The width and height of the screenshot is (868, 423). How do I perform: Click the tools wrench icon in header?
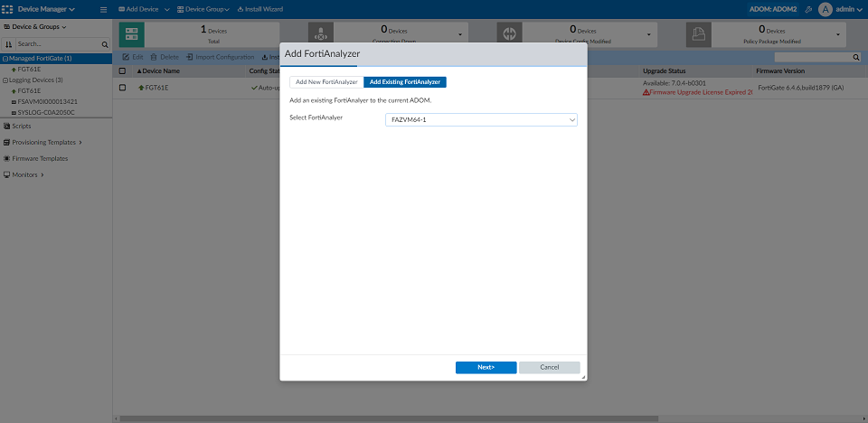[x=808, y=9]
